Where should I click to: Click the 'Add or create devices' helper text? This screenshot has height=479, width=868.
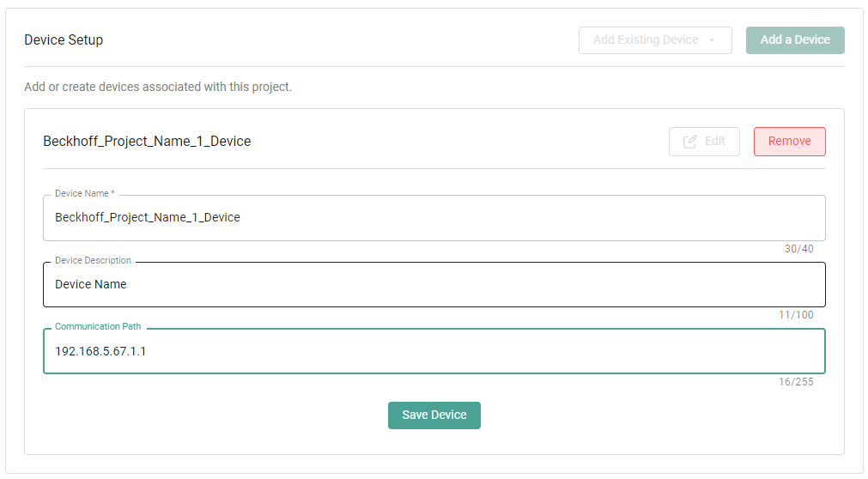point(158,88)
